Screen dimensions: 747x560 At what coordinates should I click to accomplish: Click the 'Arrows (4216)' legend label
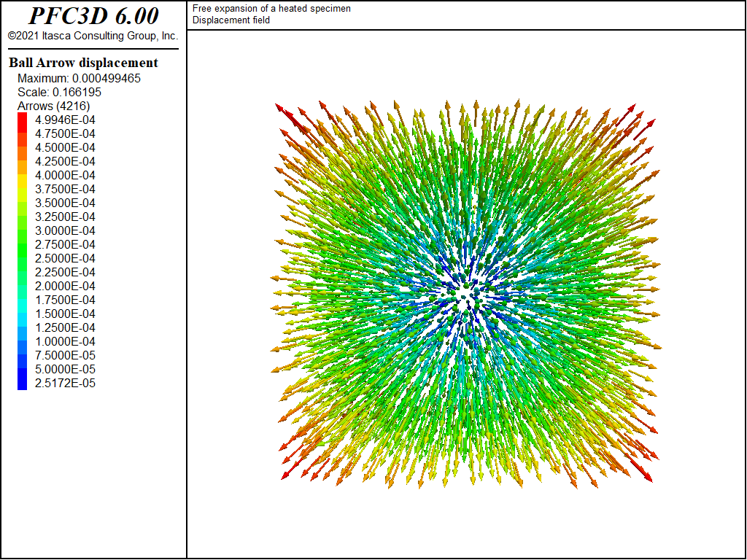(x=54, y=106)
